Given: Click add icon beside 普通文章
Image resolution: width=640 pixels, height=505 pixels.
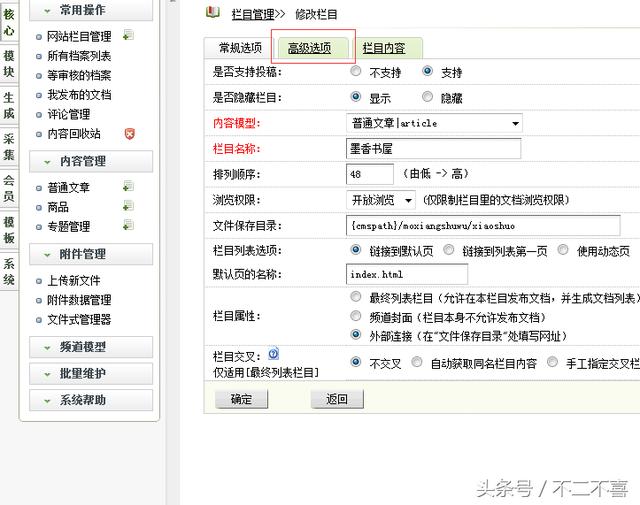Looking at the screenshot, I should click(x=128, y=187).
